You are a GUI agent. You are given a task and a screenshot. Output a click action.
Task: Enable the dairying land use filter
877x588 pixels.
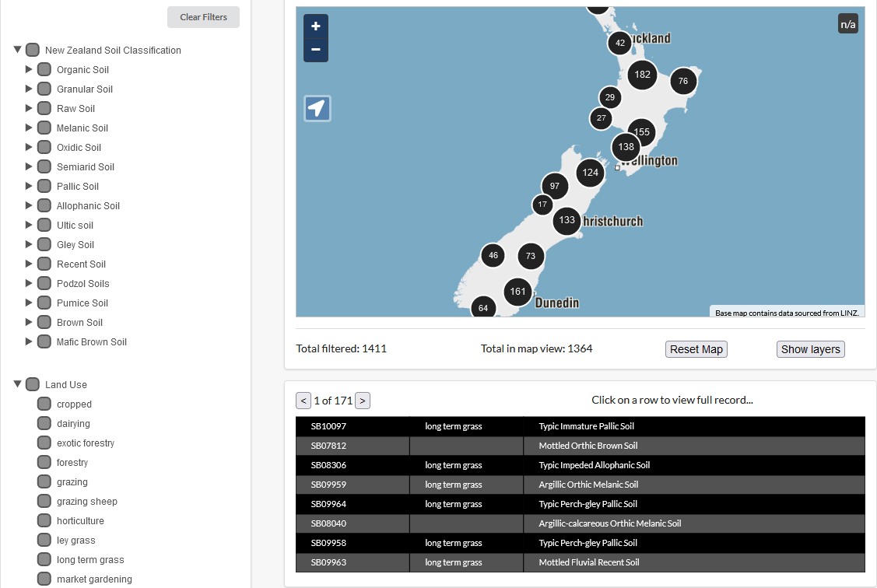(44, 424)
